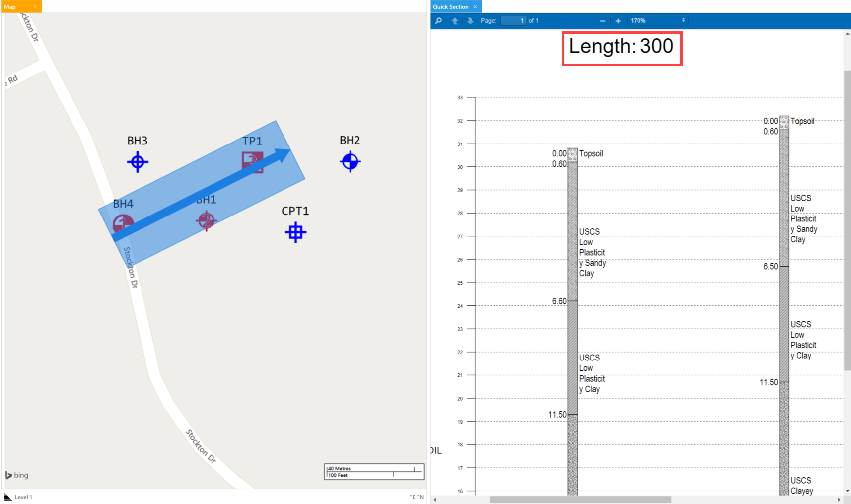Click the vertical scrollbar down arrow
This screenshot has height=504, width=851.
[x=847, y=491]
